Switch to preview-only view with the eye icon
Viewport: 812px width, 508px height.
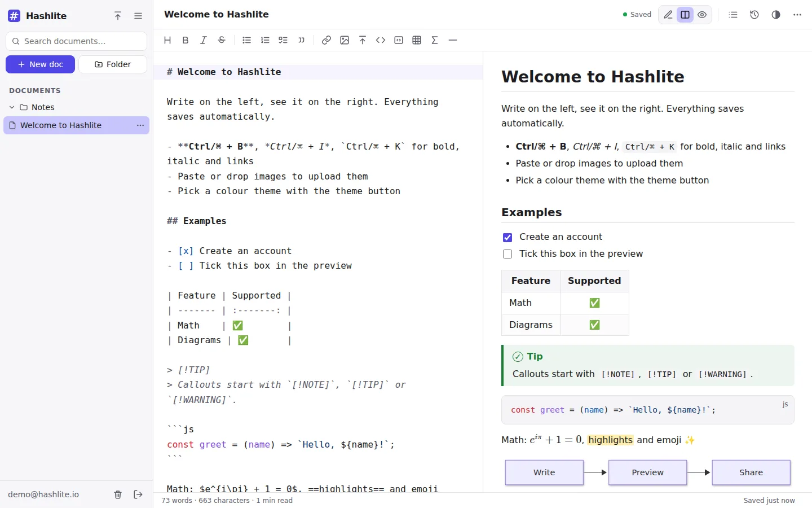(702, 15)
